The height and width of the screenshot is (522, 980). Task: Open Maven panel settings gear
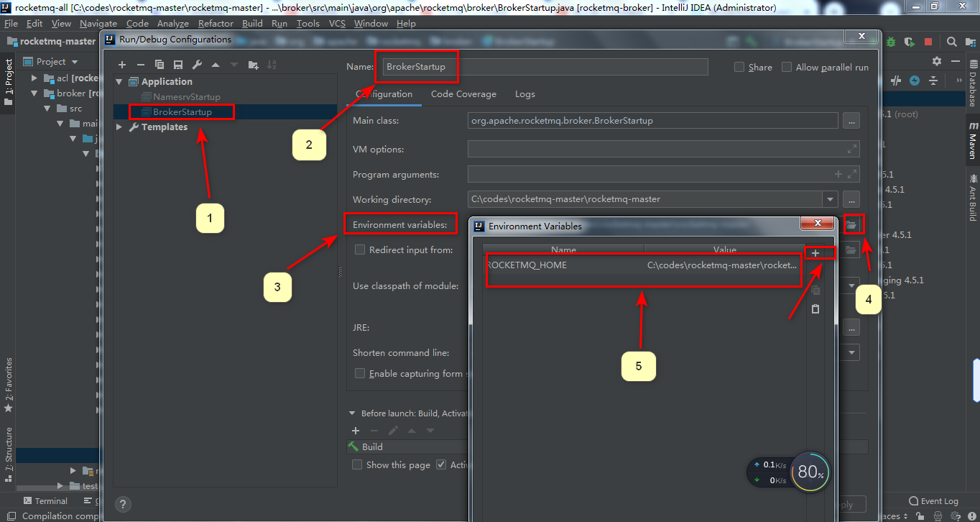coord(936,62)
